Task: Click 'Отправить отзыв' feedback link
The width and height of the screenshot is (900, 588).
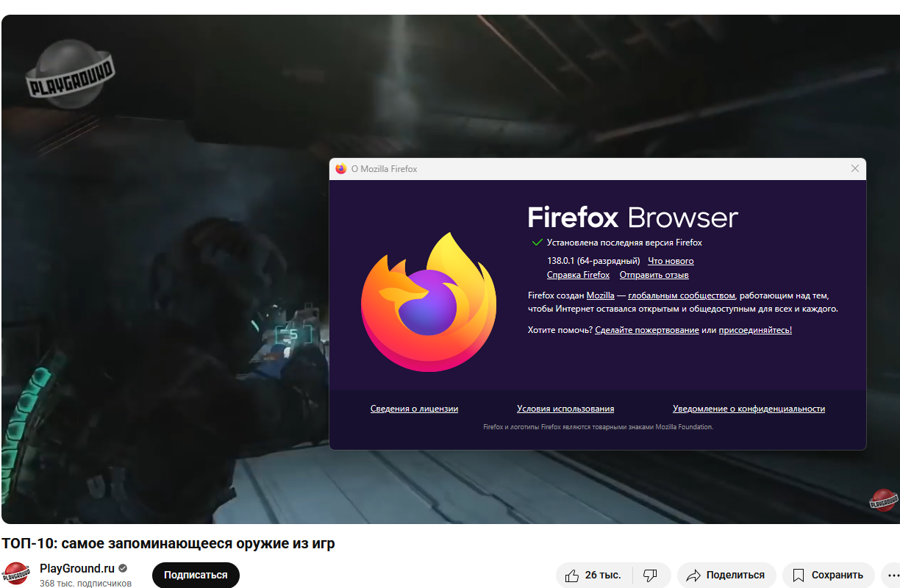Action: click(654, 275)
